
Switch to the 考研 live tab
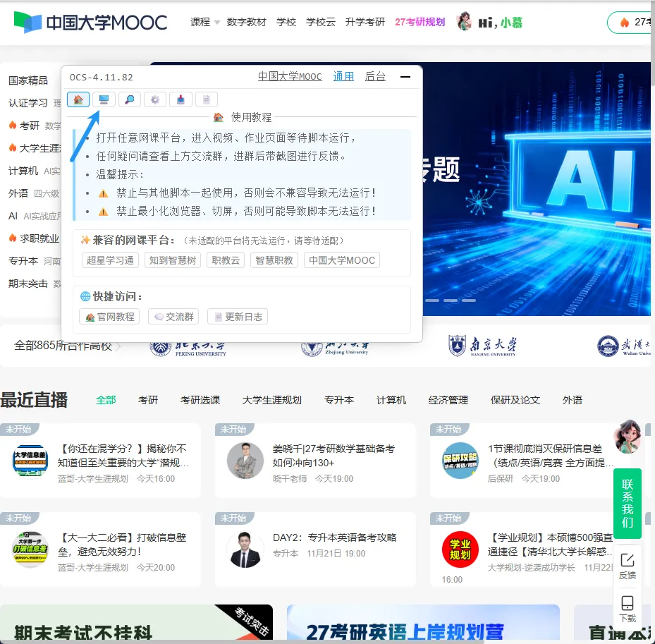pyautogui.click(x=148, y=400)
